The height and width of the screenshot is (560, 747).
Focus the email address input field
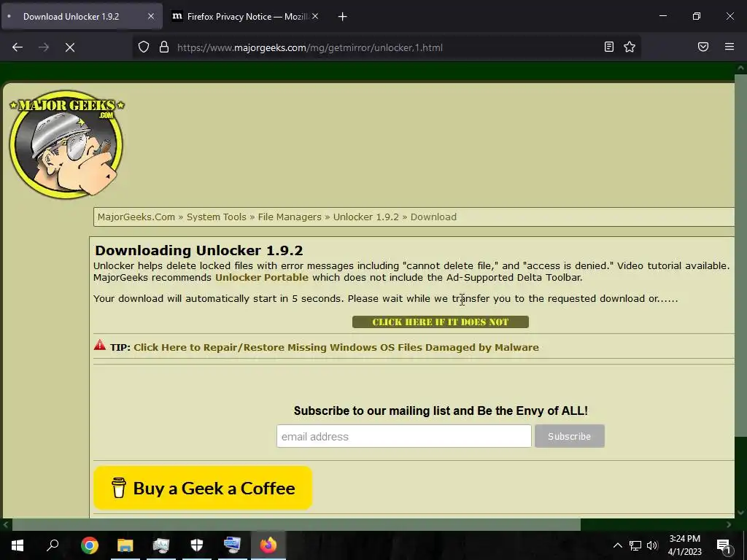403,436
